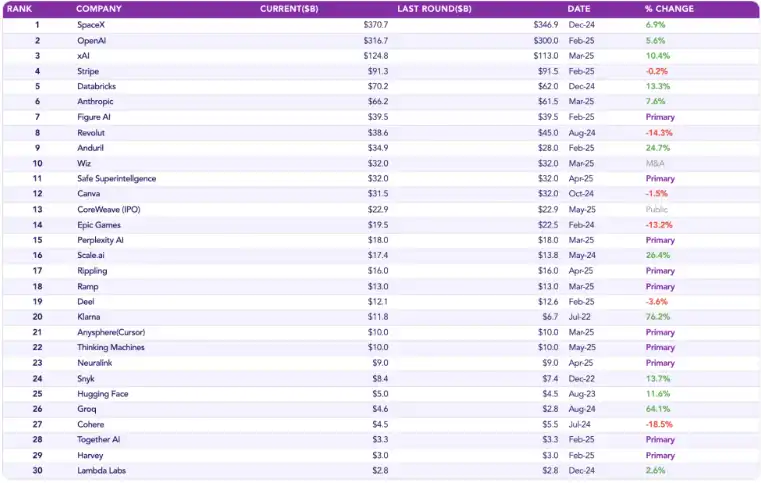
Task: Click the Anthropic company name
Action: (x=96, y=101)
